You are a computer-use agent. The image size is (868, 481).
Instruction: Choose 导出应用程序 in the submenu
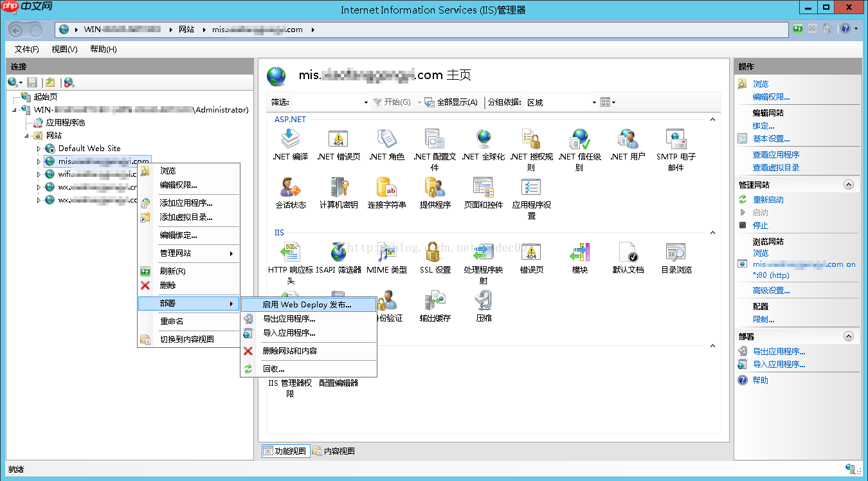pos(289,319)
